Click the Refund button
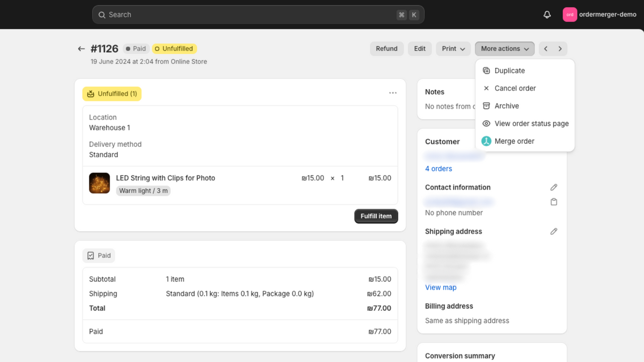 coord(386,49)
